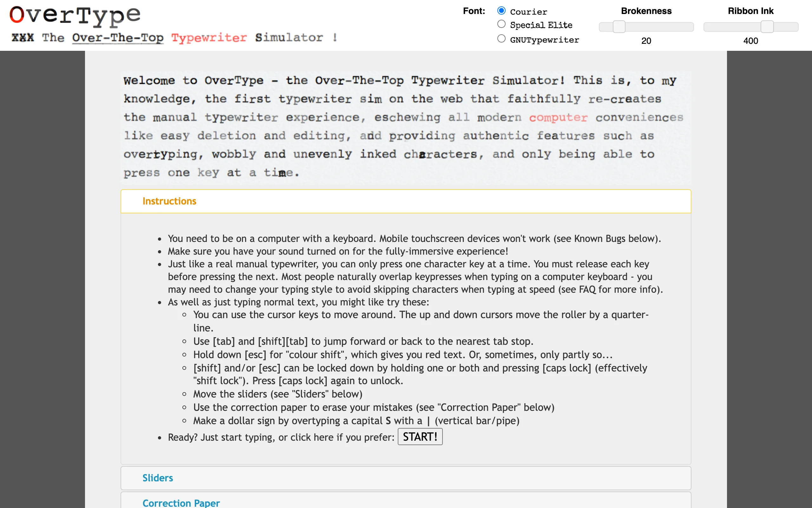Click the 'Make a dollar sign' instruction line
Screen dimensions: 812x508
tap(356, 421)
